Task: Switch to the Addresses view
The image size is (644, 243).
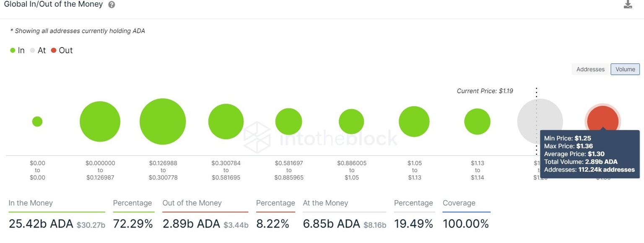Action: (x=590, y=69)
